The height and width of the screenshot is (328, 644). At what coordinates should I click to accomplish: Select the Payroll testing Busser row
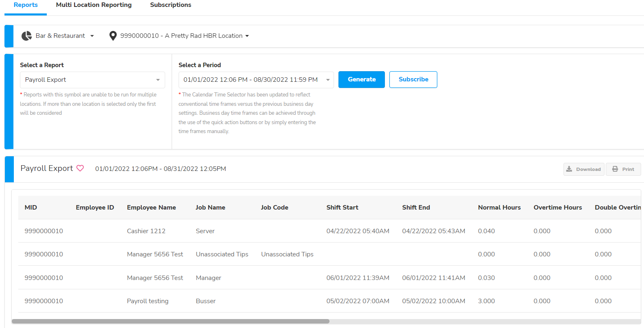(x=147, y=301)
